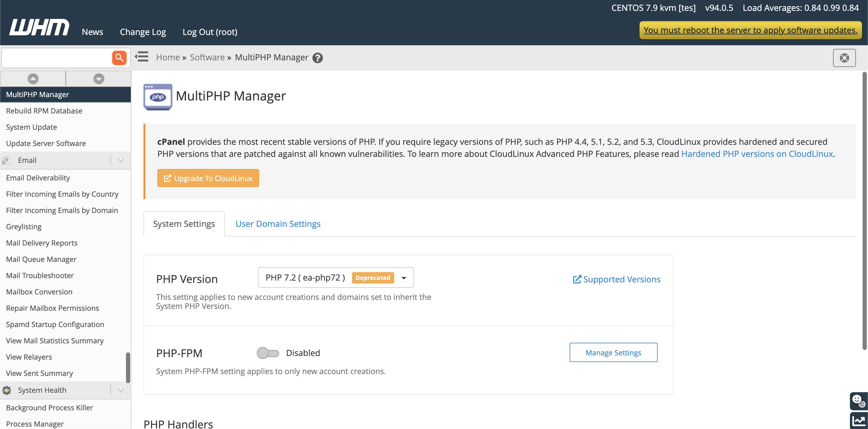868x429 pixels.
Task: Click the sidebar scroll down arrow
Action: (x=99, y=78)
